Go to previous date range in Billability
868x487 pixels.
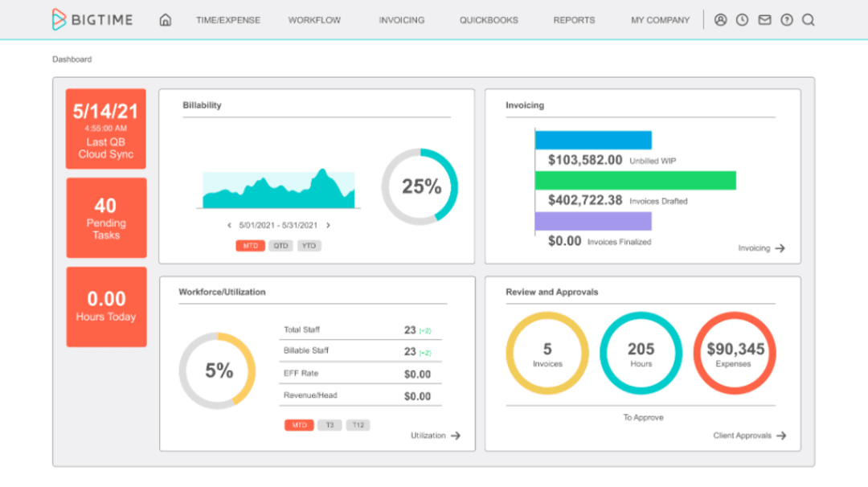[x=229, y=226]
